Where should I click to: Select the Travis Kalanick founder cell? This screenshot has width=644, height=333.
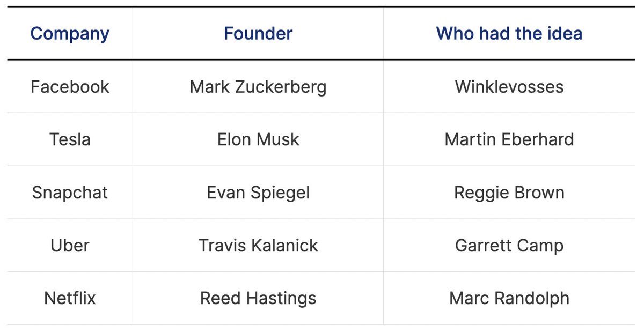point(258,246)
